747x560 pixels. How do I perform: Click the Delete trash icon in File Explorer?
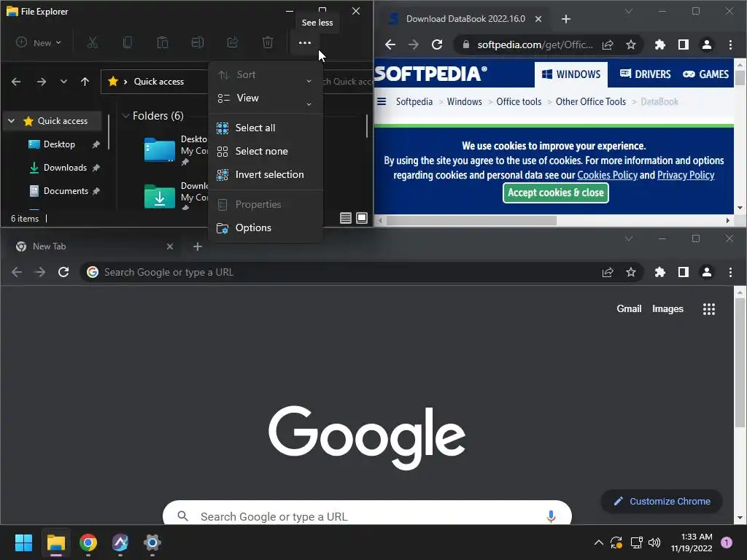268,43
